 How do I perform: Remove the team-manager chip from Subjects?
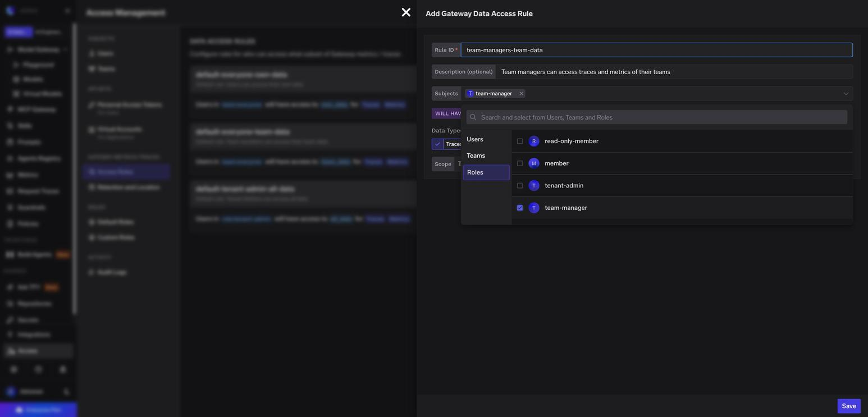click(x=521, y=94)
